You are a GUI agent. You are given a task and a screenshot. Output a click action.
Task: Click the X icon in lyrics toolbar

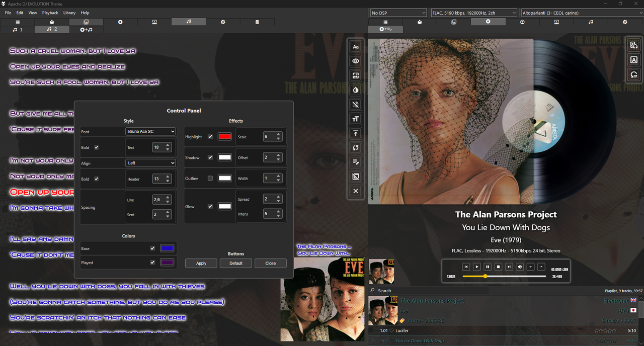point(356,191)
